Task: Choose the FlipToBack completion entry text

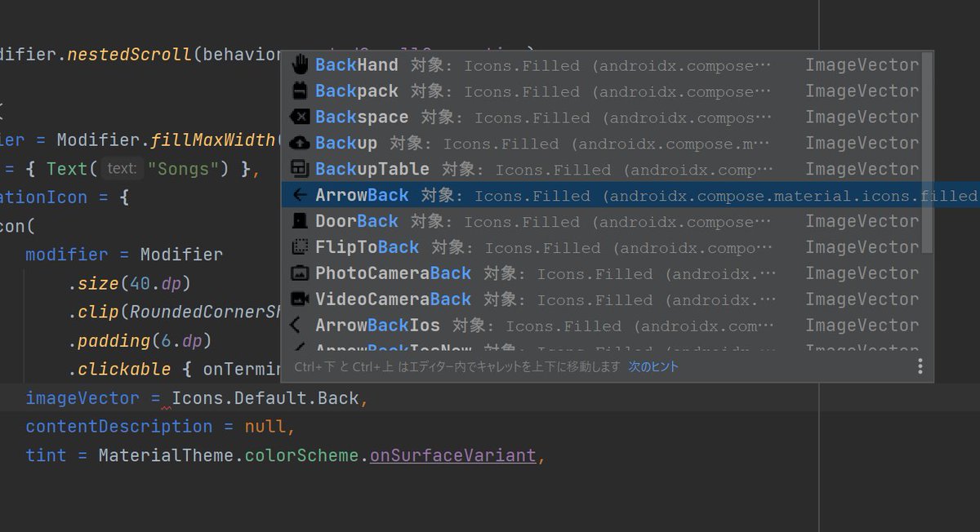Action: click(367, 248)
